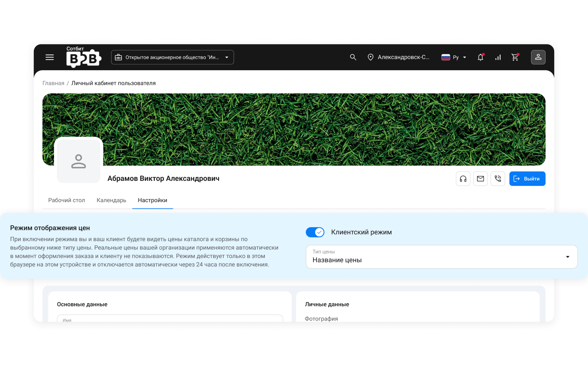588x366 pixels.
Task: Click the Основные данные heading
Action: click(82, 304)
